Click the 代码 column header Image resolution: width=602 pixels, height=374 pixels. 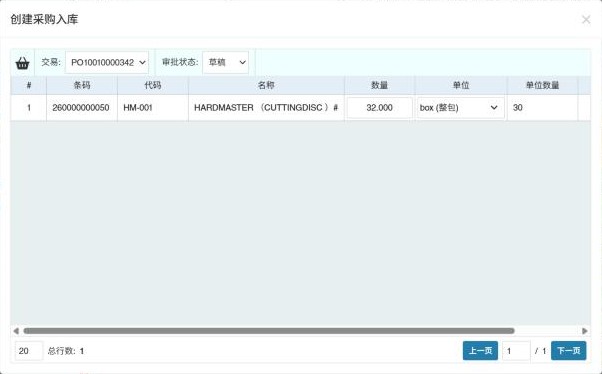pyautogui.click(x=153, y=85)
